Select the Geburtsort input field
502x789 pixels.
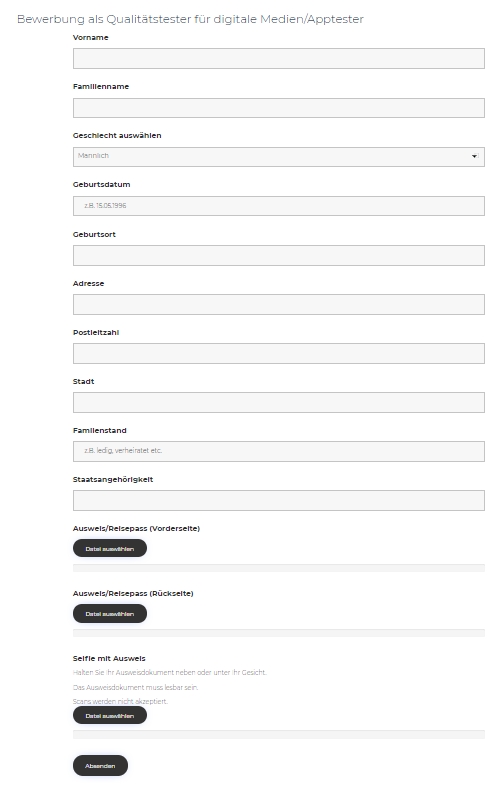(279, 255)
